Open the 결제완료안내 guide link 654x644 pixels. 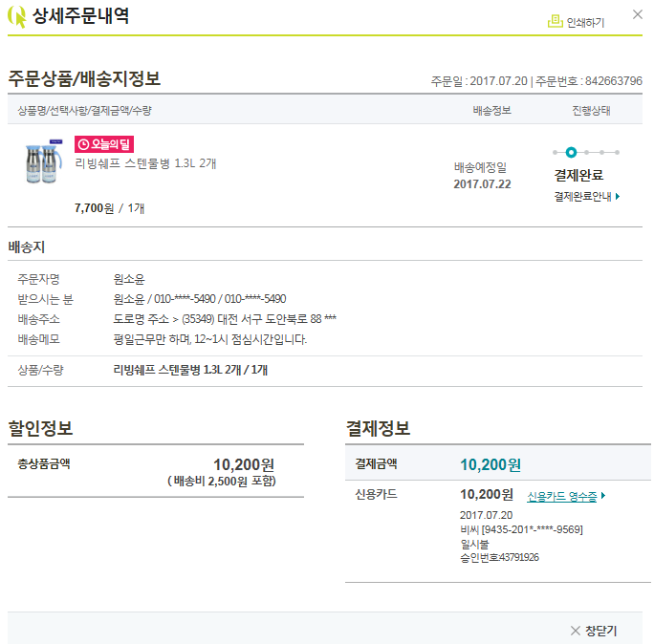(x=582, y=197)
